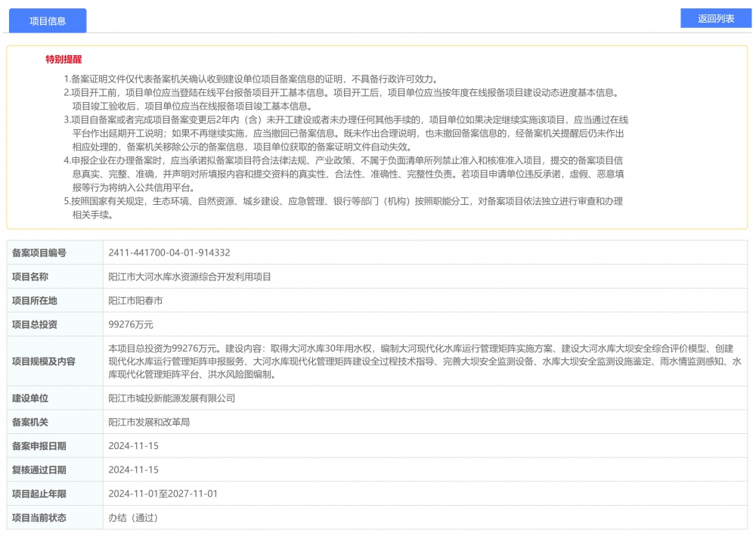Select location value 阳江市阳春市
The width and height of the screenshot is (756, 536).
click(135, 301)
